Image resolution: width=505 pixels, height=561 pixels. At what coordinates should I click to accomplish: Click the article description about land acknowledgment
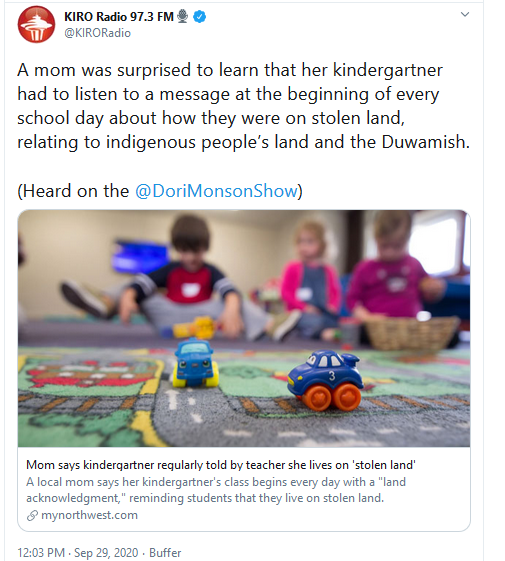tap(216, 490)
